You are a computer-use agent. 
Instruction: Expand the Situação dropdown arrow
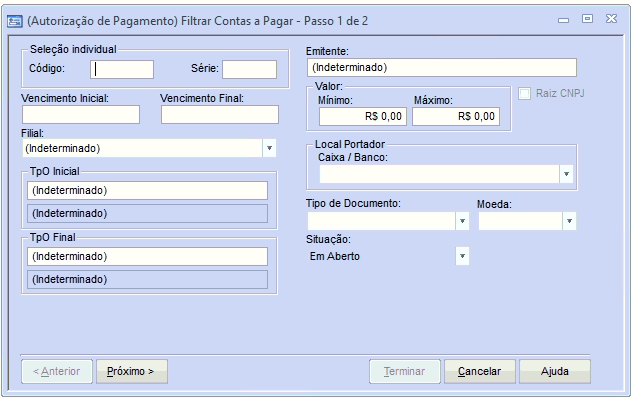[462, 256]
